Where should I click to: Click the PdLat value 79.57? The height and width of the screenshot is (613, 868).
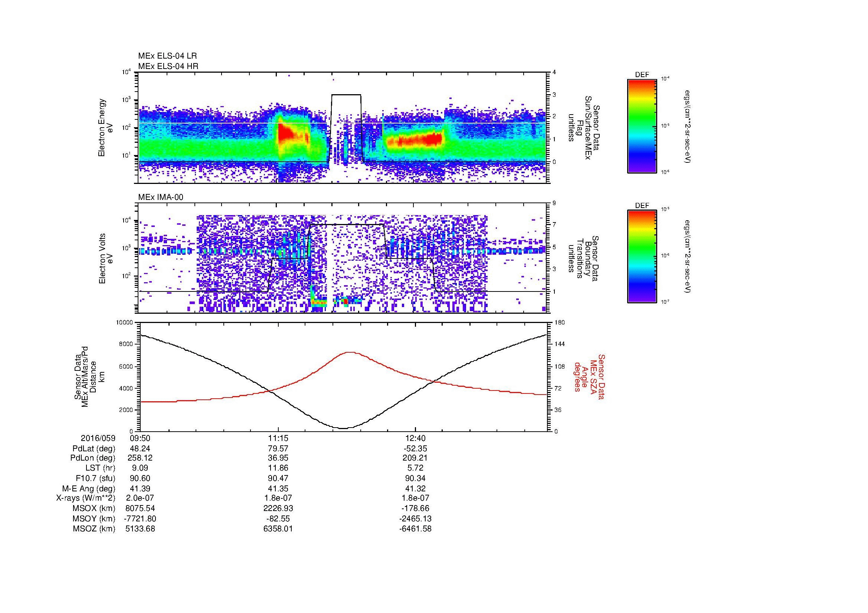278,448
